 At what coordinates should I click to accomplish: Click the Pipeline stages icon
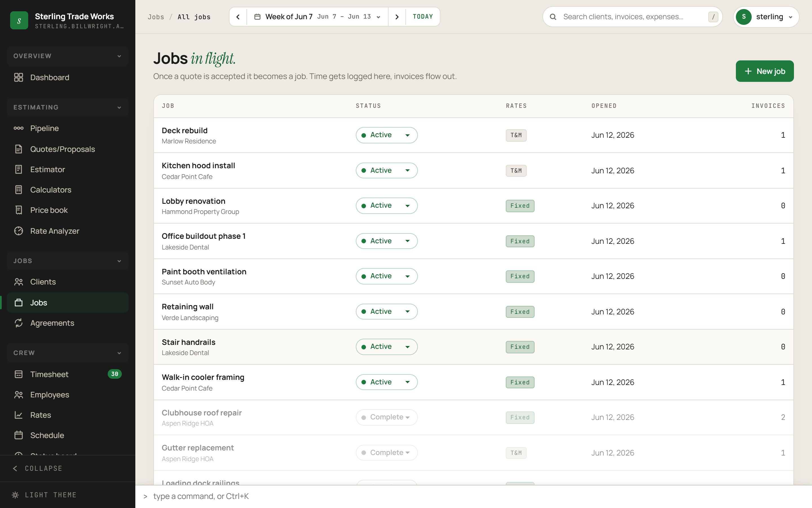coord(18,128)
